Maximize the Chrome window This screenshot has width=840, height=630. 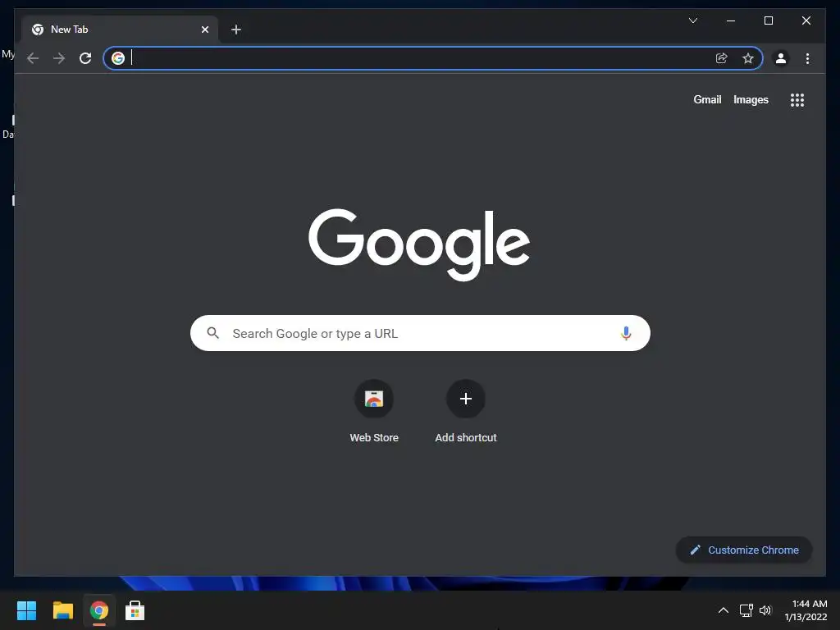coord(768,21)
